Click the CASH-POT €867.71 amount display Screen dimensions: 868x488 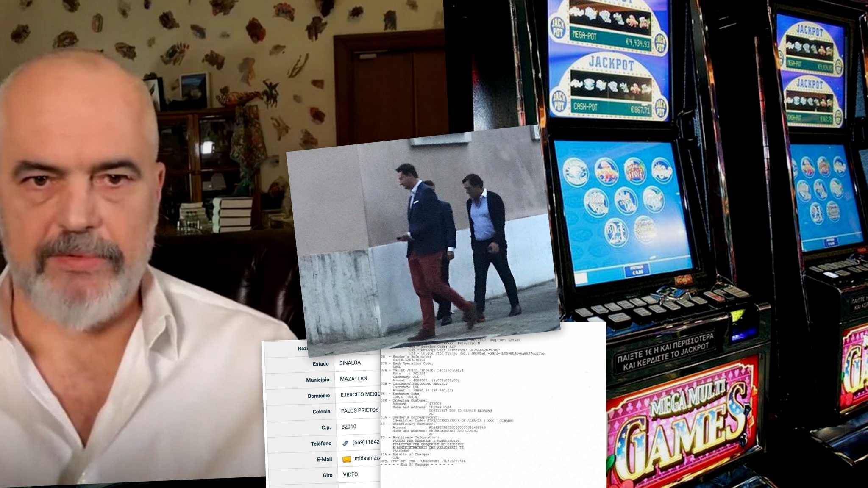coord(641,108)
